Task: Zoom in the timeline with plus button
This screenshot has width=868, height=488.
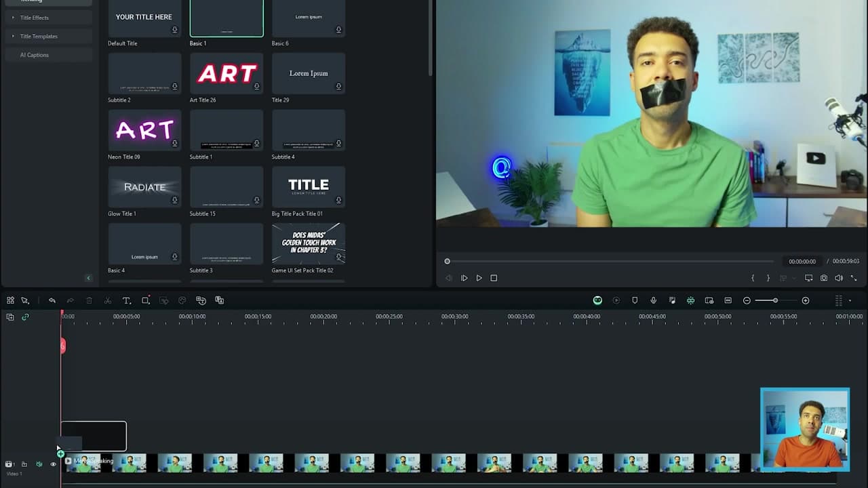Action: (x=806, y=300)
